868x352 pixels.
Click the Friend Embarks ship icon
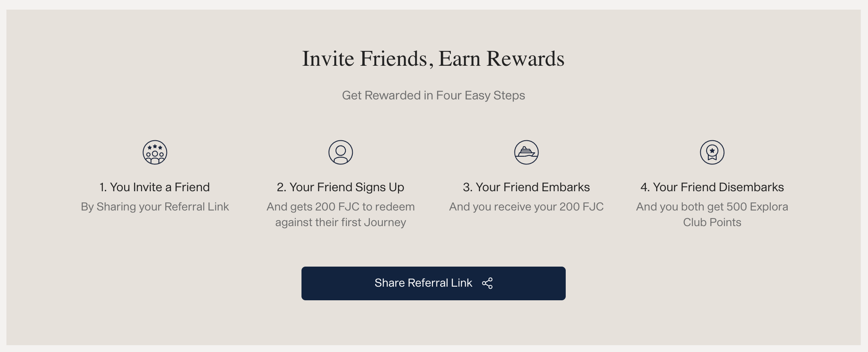click(x=526, y=152)
